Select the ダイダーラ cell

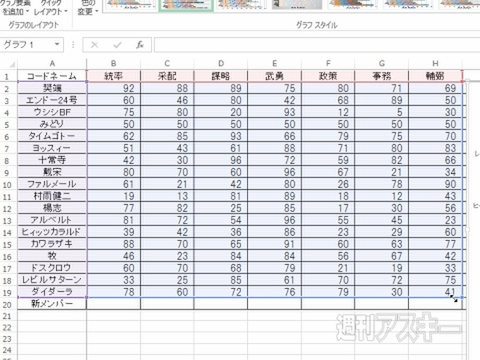pyautogui.click(x=52, y=292)
